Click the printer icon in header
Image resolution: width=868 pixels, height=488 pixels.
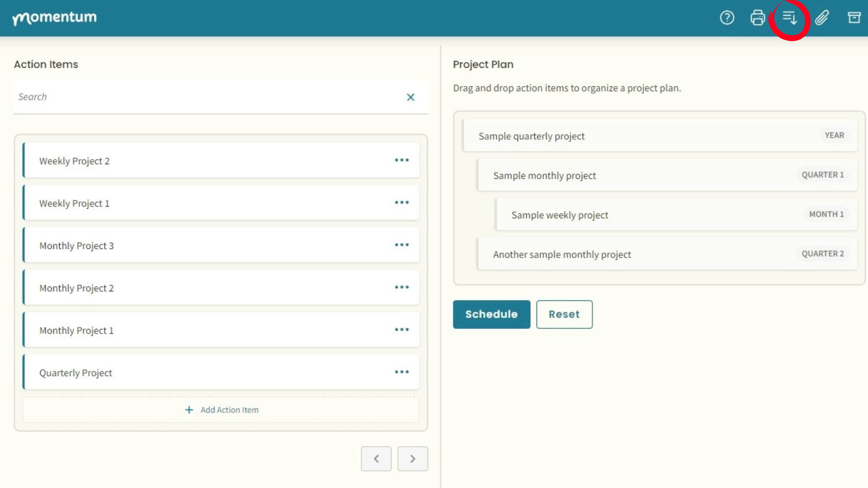click(758, 18)
